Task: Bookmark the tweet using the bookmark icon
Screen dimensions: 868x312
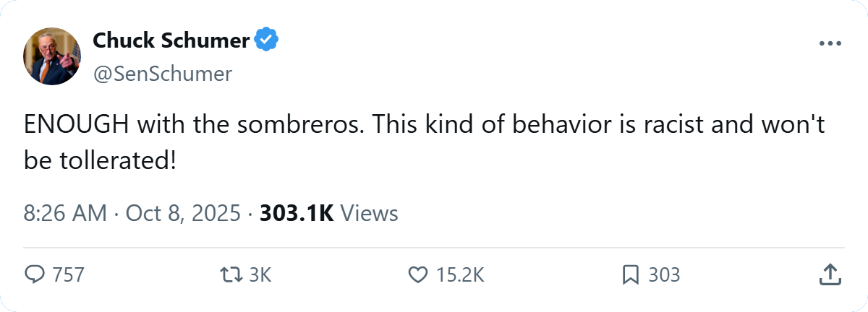Action: click(630, 274)
